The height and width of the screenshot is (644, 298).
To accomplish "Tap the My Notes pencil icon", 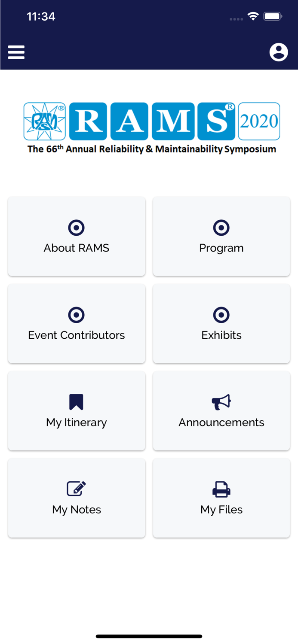I will pos(77,489).
